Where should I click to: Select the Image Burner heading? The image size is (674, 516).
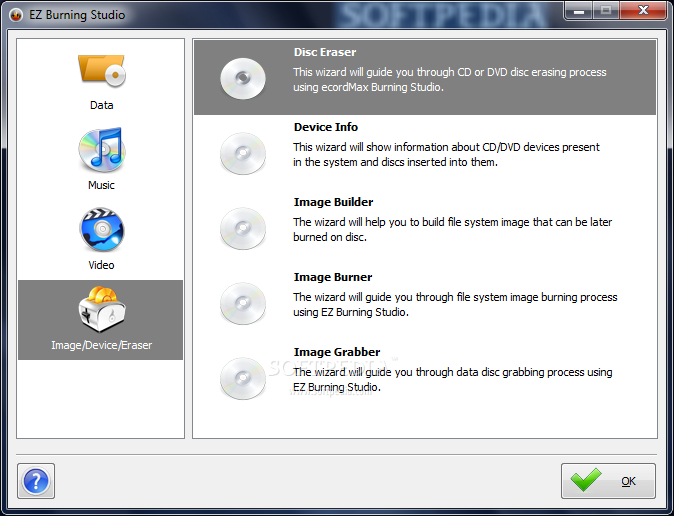point(333,277)
